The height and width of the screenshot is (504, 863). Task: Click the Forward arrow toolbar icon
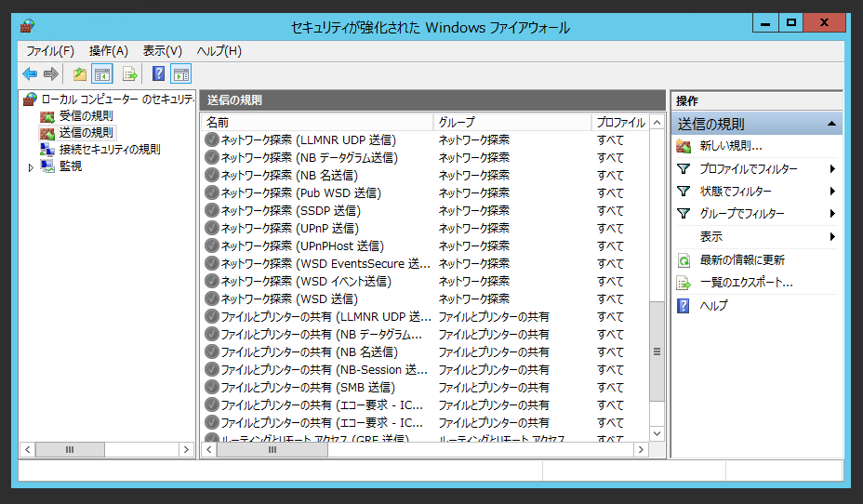click(51, 73)
